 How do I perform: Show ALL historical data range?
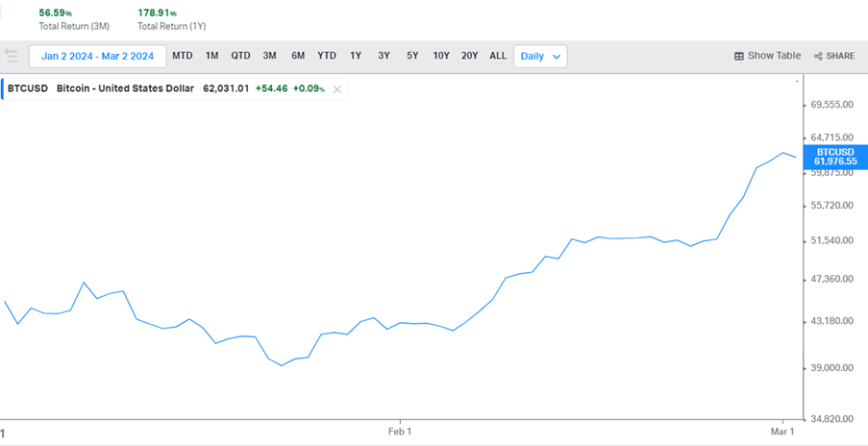(498, 56)
